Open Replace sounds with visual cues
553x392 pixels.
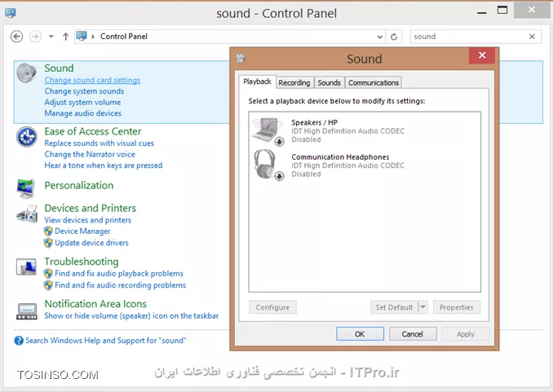point(100,143)
